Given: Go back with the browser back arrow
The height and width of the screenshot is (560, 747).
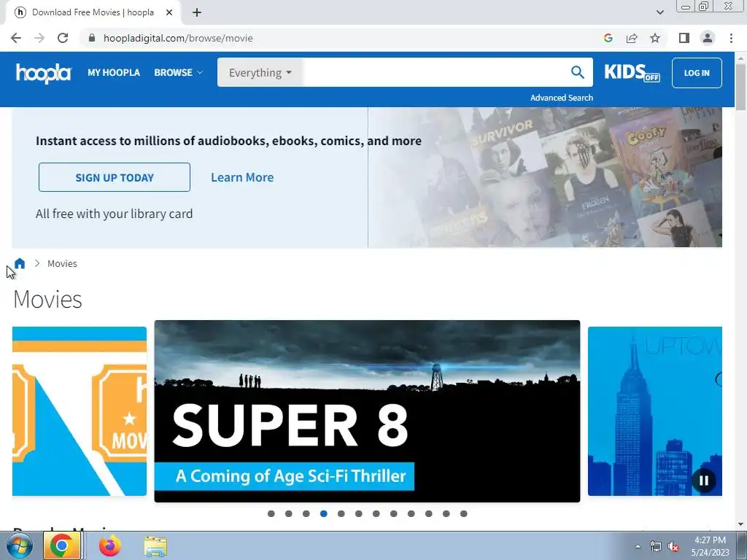Looking at the screenshot, I should pos(16,38).
